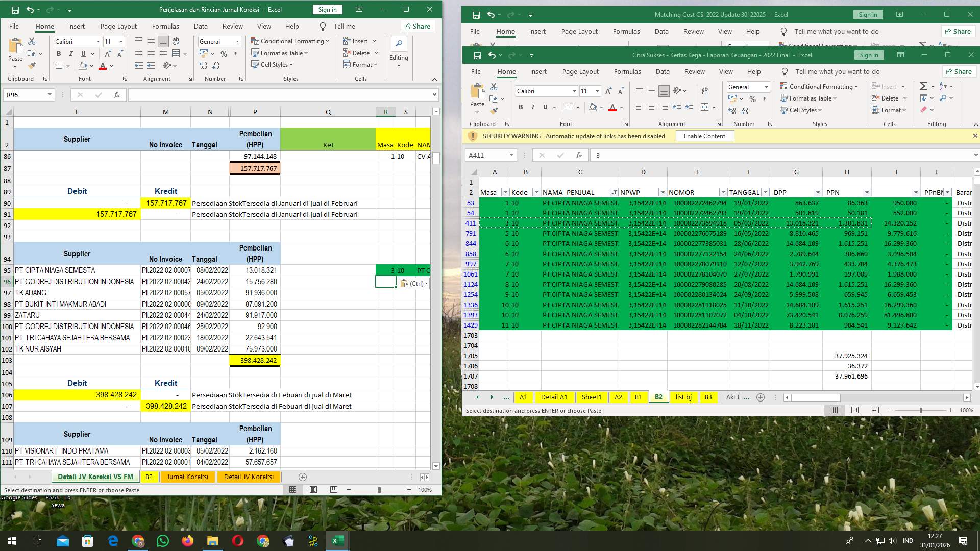Toggle underline formatting

[x=544, y=107]
